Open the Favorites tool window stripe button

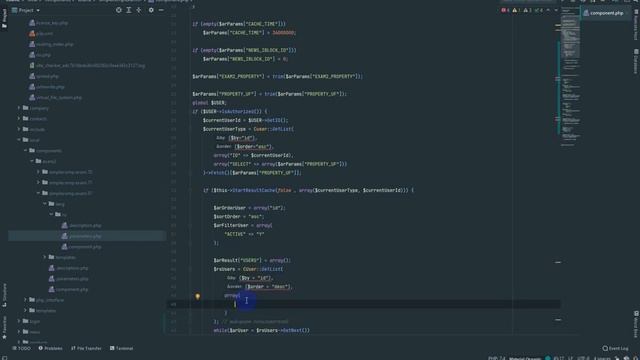coord(4,328)
